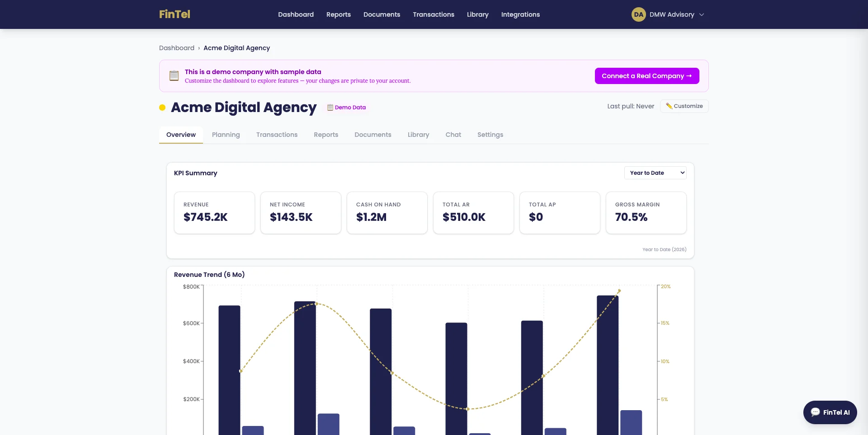Click the clipboard icon in the demo banner
The image size is (868, 435).
(x=174, y=75)
